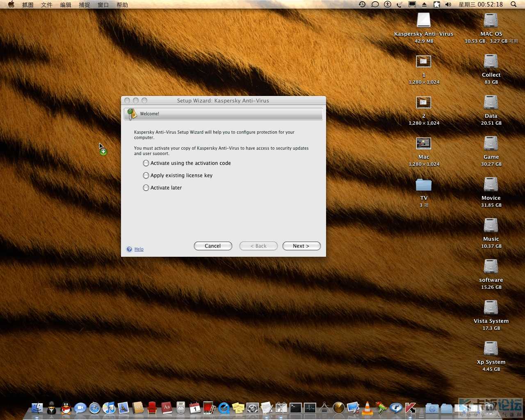Screen dimensions: 525x420
Task: Open the 捕捉 menu
Action: pos(84,5)
